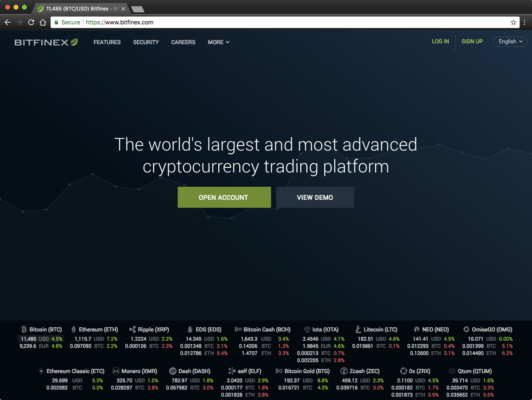Click the OPEN ACCOUNT button
Image resolution: width=532 pixels, height=400 pixels.
click(224, 197)
